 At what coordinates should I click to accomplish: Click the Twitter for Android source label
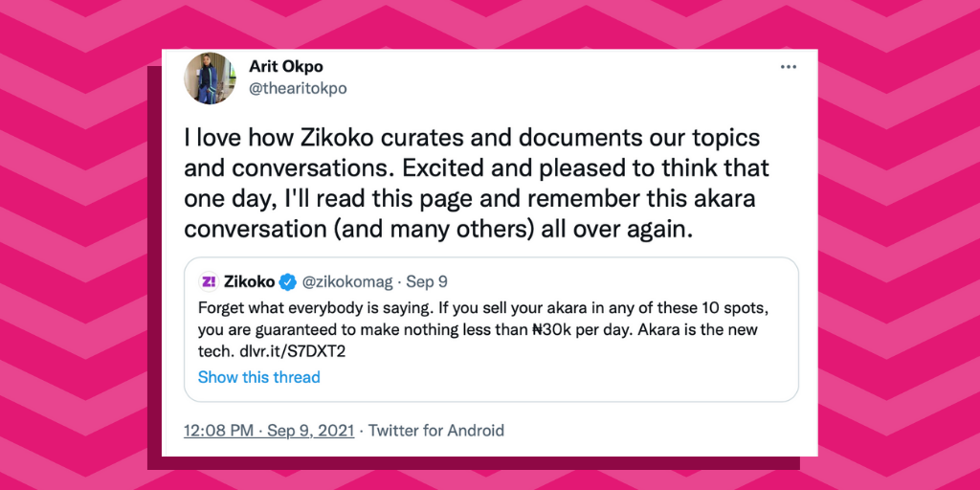[x=436, y=430]
